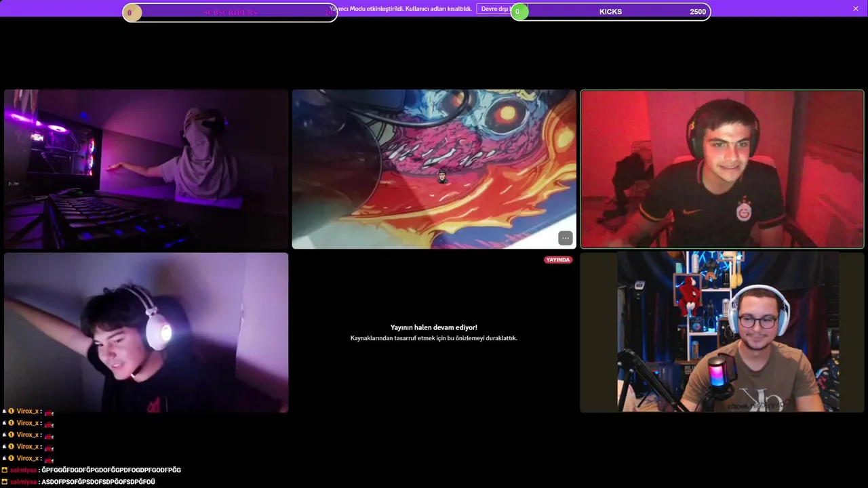Select the hooded person's video tile
868x488 pixels.
[146, 169]
